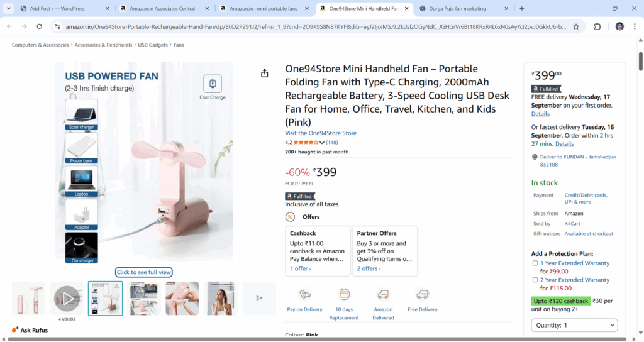Play the product video thumbnail

67,299
